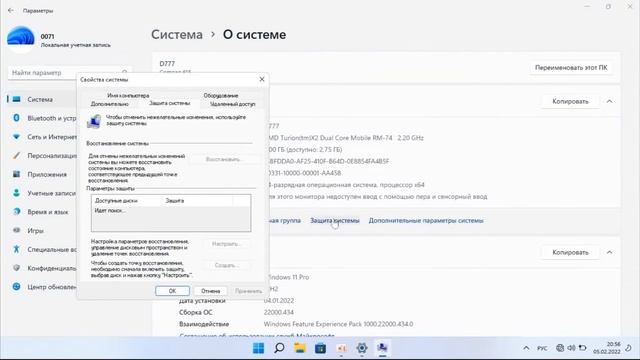Click the Создать button in dialog
The height and width of the screenshot is (360, 640).
(227, 265)
